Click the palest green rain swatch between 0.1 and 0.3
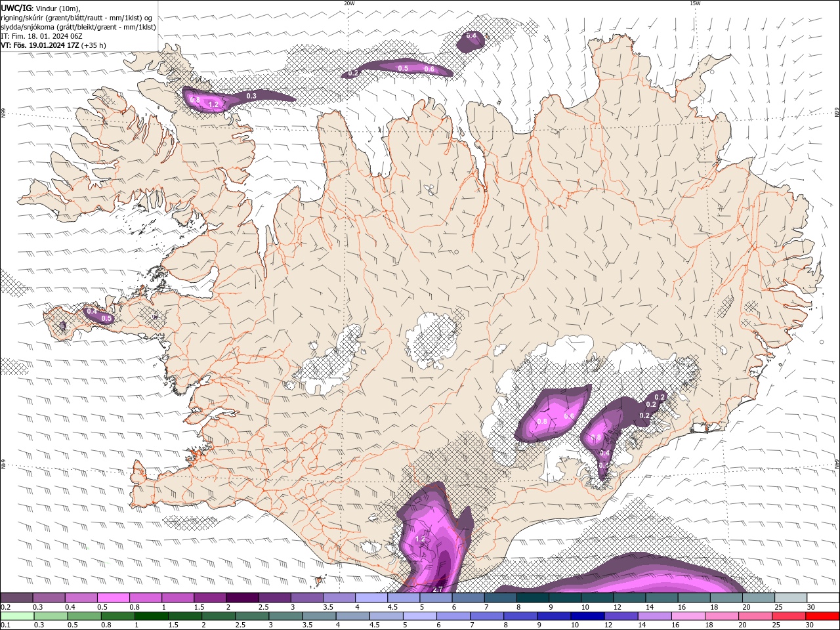 tap(17, 616)
